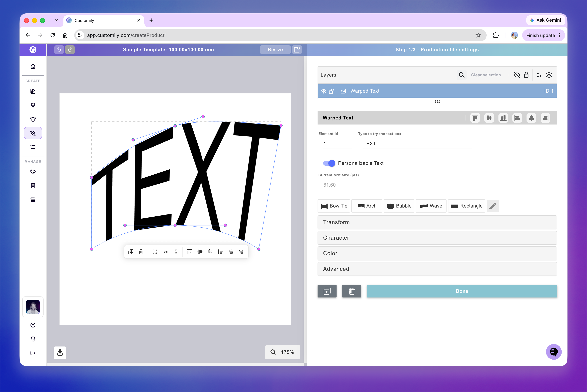Toggle lock on the Warped Text layer

[331, 91]
